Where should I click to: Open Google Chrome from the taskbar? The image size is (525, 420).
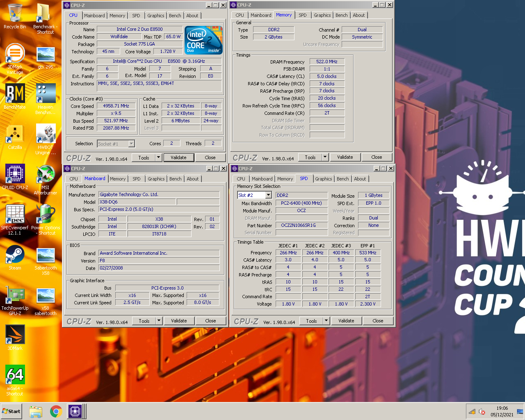pos(56,411)
